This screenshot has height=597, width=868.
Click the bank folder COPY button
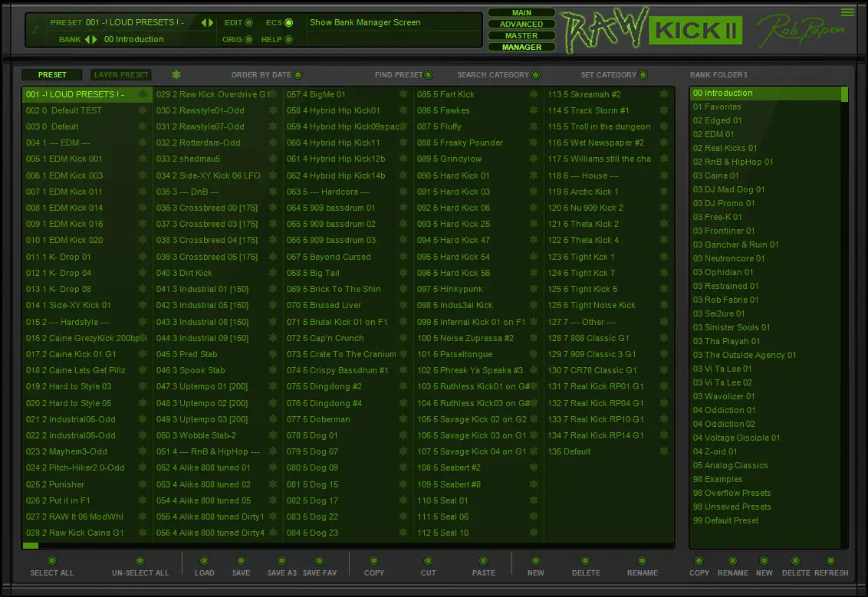click(x=699, y=560)
